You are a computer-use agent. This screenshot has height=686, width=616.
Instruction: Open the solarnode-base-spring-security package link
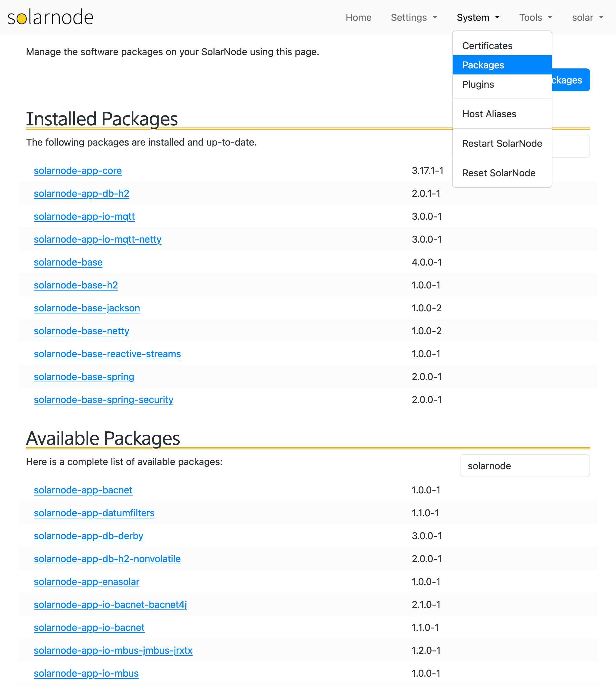(x=103, y=400)
